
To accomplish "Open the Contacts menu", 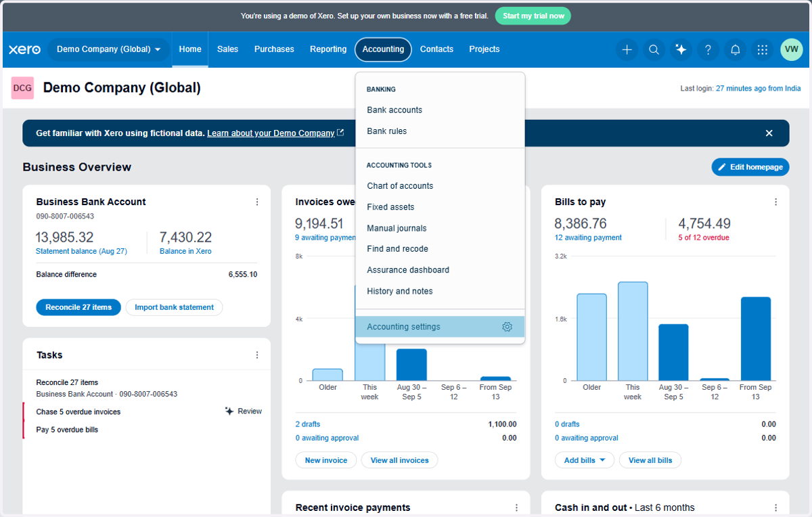I will (436, 49).
